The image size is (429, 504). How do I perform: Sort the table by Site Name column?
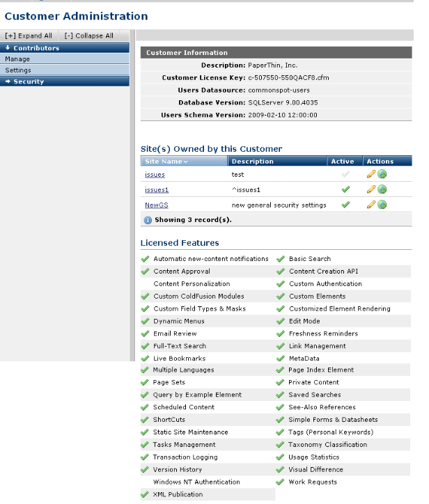pos(166,162)
